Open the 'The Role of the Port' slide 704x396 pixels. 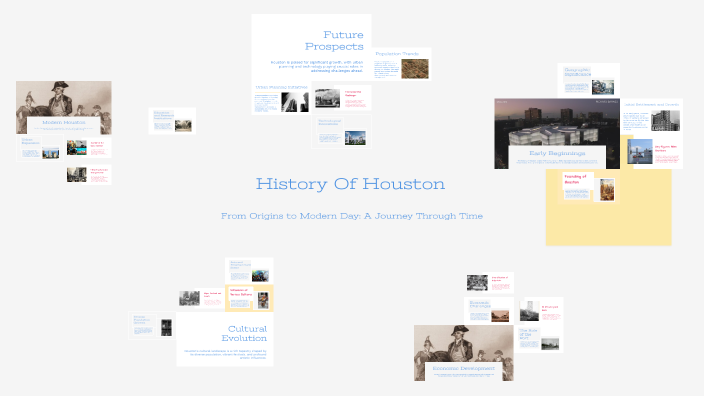pyautogui.click(x=539, y=339)
